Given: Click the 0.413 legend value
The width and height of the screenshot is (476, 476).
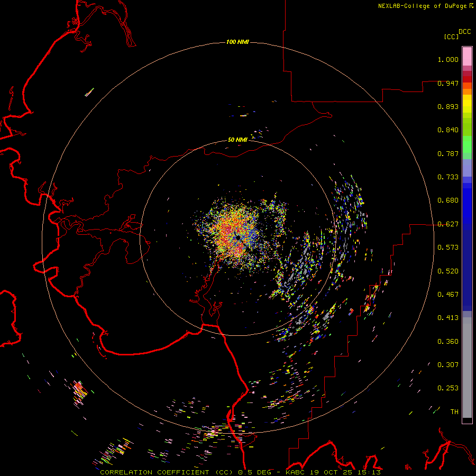Looking at the screenshot, I should tap(448, 317).
